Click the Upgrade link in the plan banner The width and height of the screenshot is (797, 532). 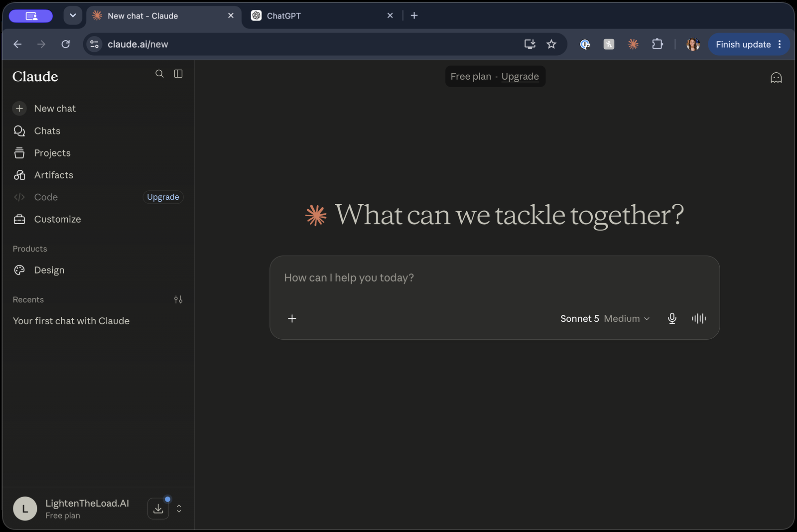(x=520, y=76)
